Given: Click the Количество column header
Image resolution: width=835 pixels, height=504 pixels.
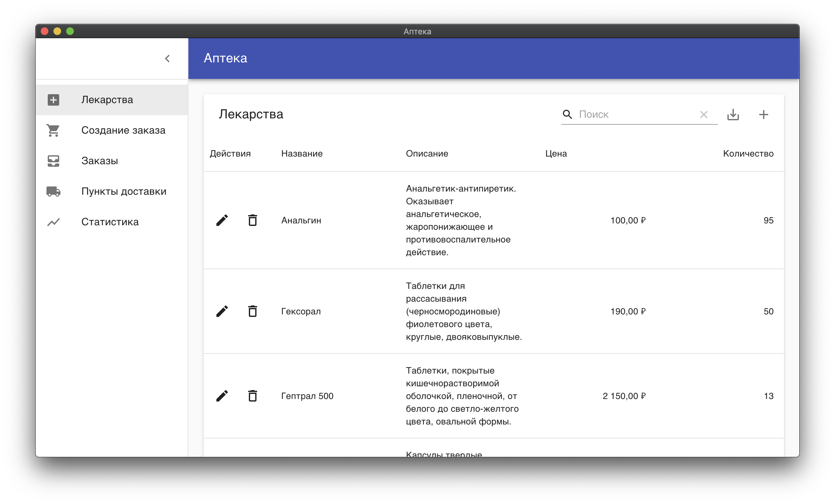Looking at the screenshot, I should [x=748, y=154].
